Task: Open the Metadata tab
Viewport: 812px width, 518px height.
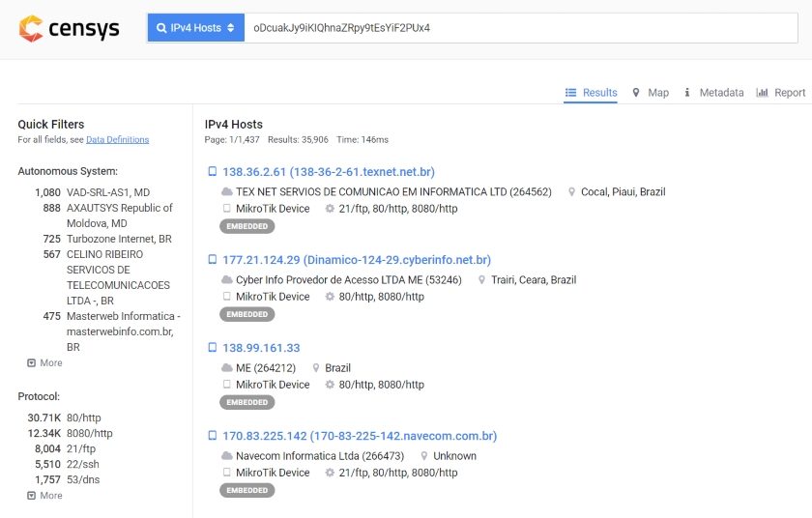Action: pyautogui.click(x=713, y=93)
